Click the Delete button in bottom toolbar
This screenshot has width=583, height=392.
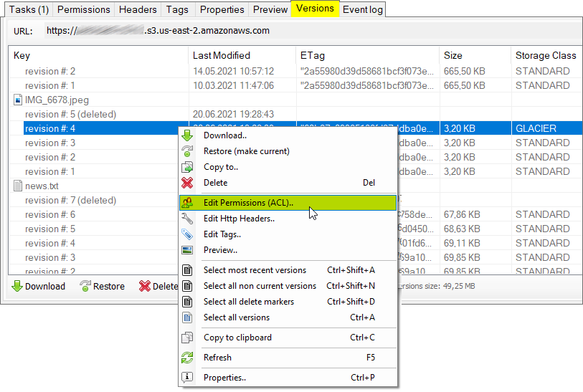coord(158,286)
